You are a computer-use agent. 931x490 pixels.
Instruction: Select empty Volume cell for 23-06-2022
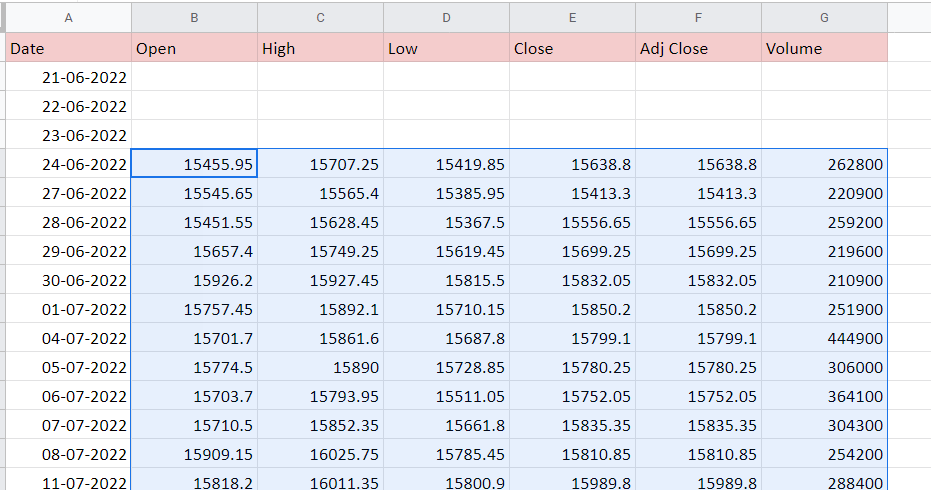[x=824, y=135]
